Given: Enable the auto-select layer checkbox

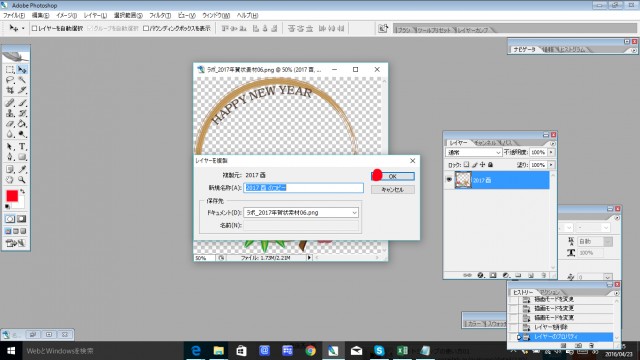Looking at the screenshot, I should (35, 28).
